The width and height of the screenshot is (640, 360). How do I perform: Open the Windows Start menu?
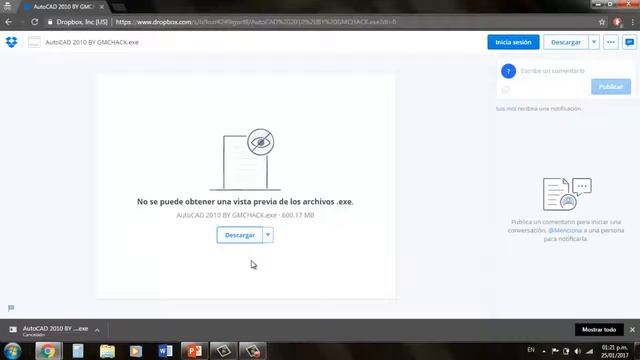12,351
